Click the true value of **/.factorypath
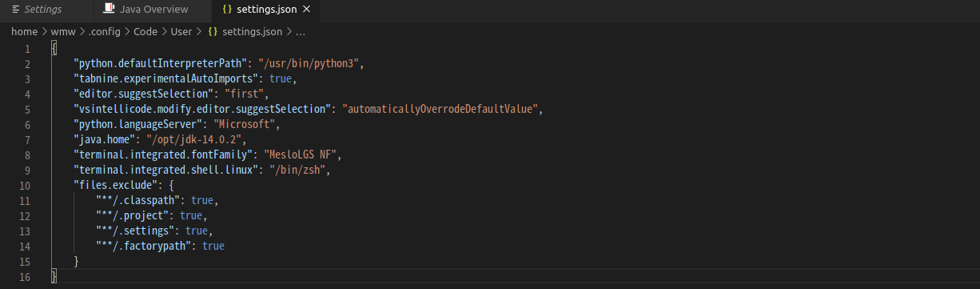 coord(213,247)
